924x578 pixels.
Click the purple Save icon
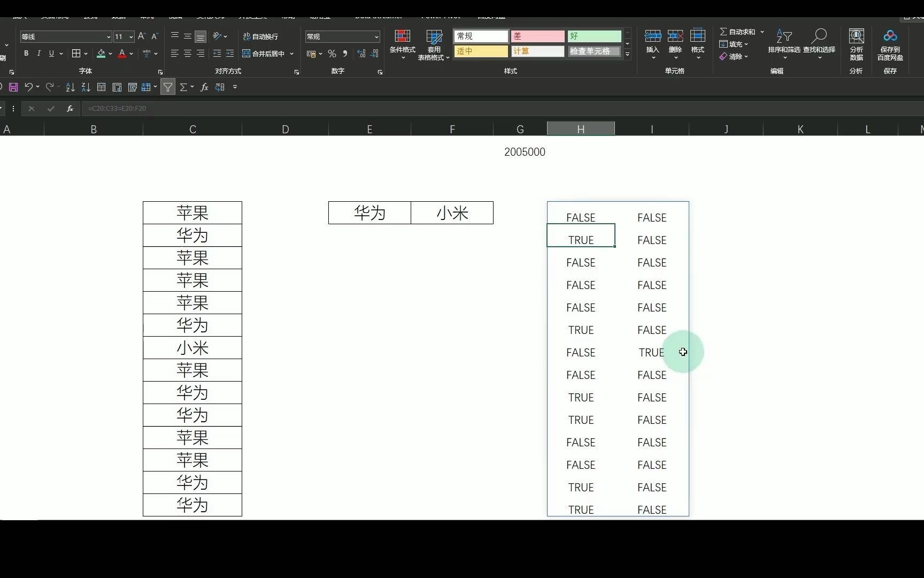click(x=13, y=87)
